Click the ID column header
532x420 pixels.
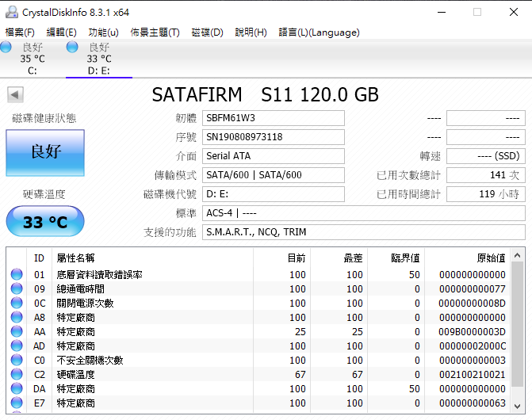click(x=39, y=258)
